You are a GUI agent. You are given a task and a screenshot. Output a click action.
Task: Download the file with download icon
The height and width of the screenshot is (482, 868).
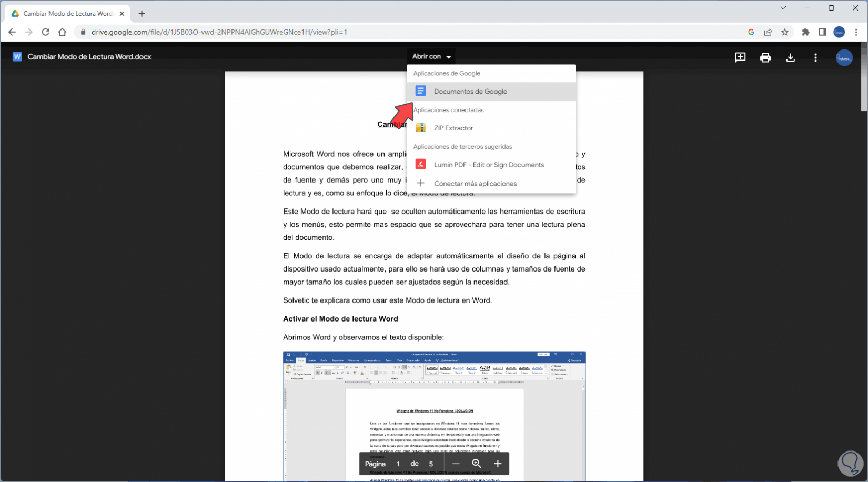point(790,57)
